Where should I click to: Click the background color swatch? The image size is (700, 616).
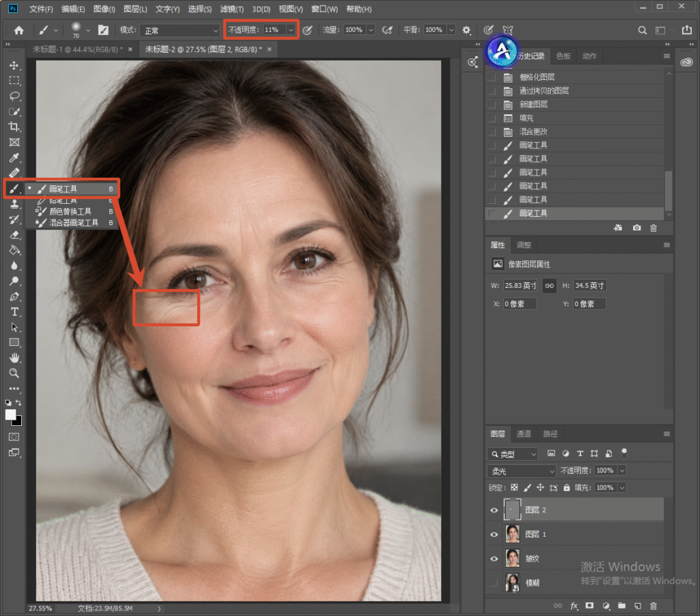(x=17, y=421)
